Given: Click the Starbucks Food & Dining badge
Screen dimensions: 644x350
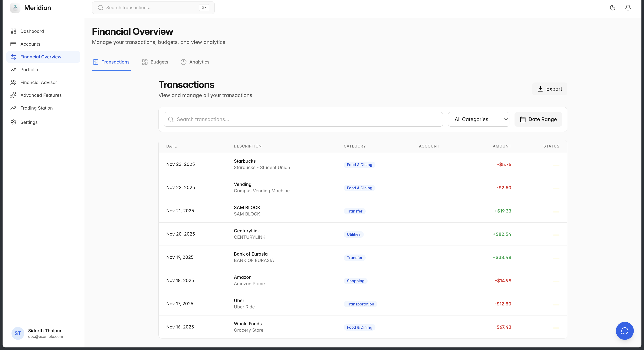Looking at the screenshot, I should (x=359, y=165).
